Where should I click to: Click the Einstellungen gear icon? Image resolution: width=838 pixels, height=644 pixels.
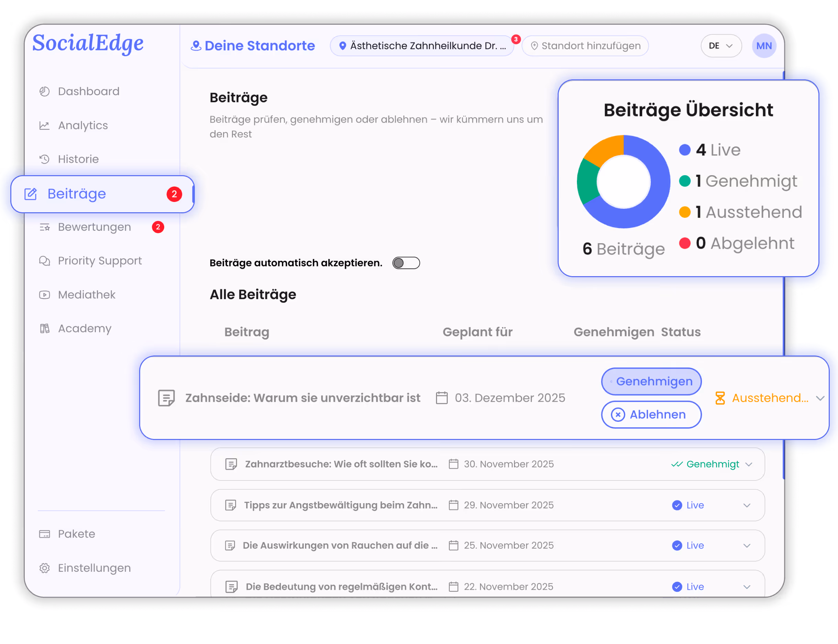coord(45,568)
